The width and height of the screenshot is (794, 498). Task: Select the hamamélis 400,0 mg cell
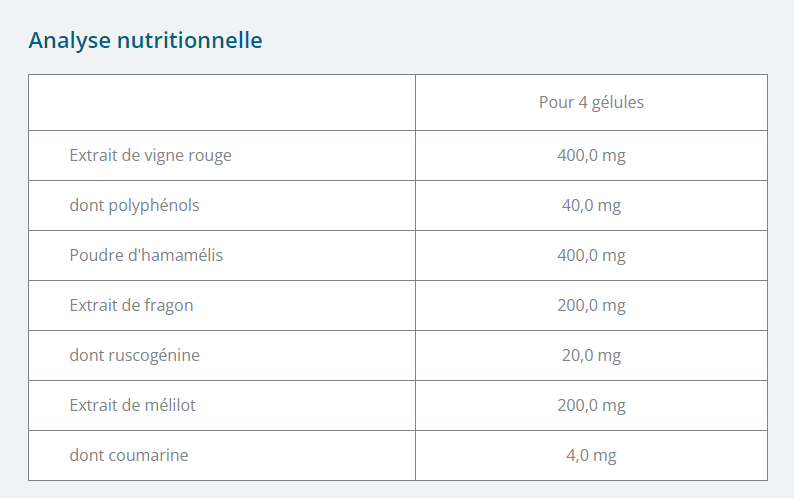(x=591, y=255)
